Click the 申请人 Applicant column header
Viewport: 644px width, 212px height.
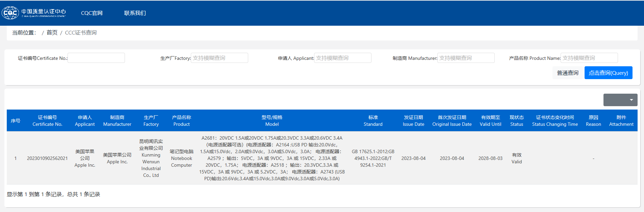(85, 121)
